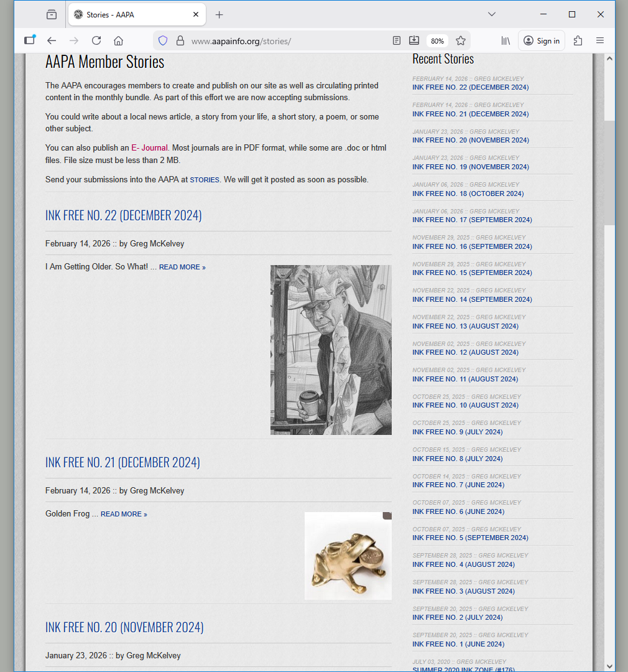This screenshot has width=628, height=672.
Task: Open Firefox View in the tab bar
Action: click(x=52, y=14)
